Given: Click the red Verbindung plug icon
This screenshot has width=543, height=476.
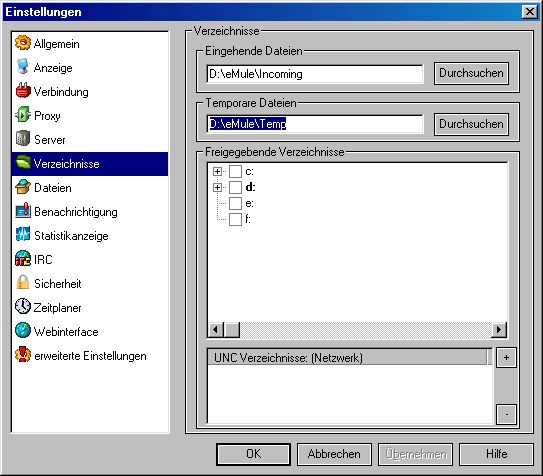Looking at the screenshot, I should [x=23, y=91].
